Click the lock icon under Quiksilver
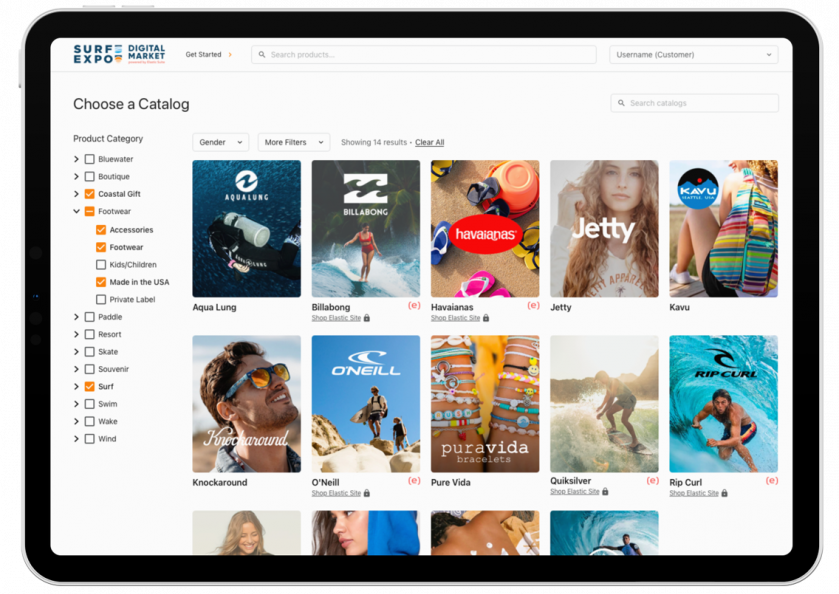Image resolution: width=839 pixels, height=594 pixels. tap(605, 491)
